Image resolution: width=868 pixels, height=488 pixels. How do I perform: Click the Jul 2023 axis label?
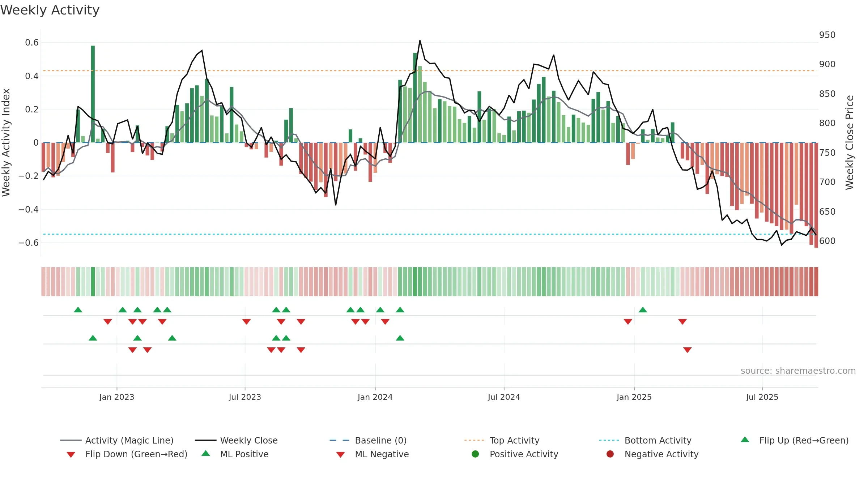point(245,397)
